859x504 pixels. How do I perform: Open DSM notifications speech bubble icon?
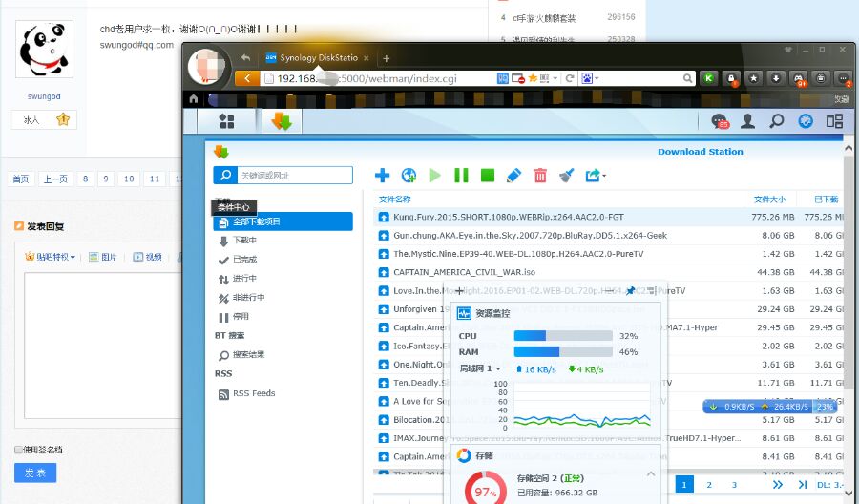click(x=720, y=121)
